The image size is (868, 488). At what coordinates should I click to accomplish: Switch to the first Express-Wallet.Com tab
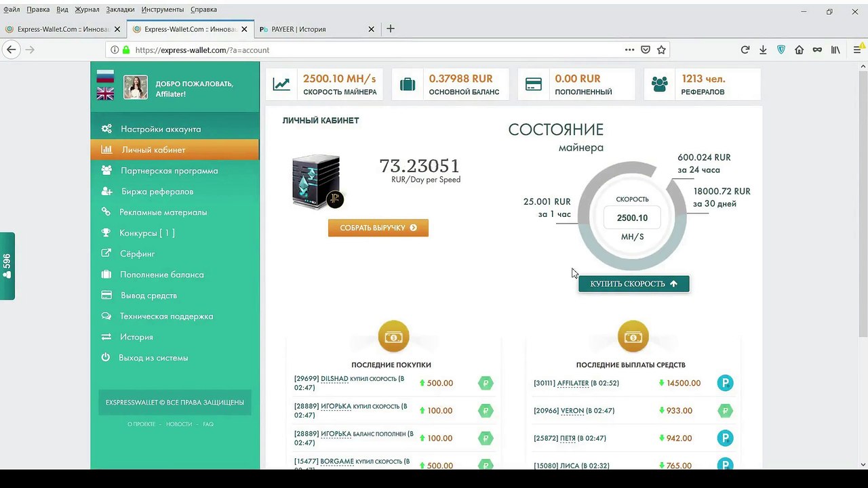62,29
